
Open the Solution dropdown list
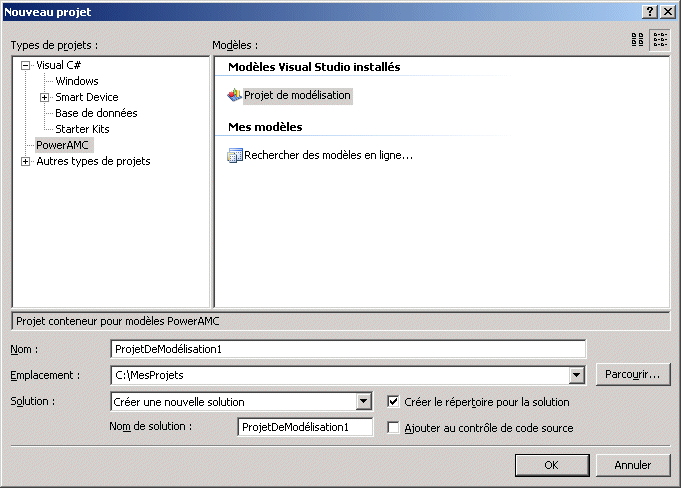point(364,402)
